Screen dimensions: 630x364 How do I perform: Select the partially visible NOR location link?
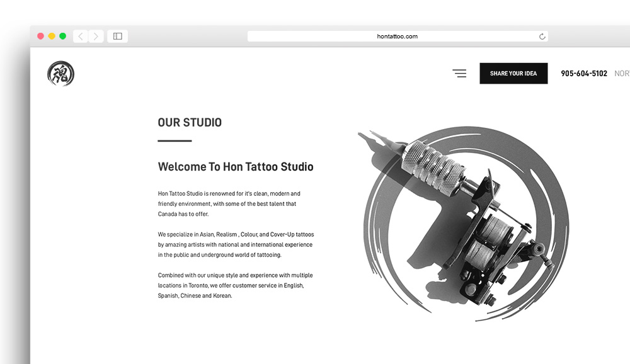(622, 74)
